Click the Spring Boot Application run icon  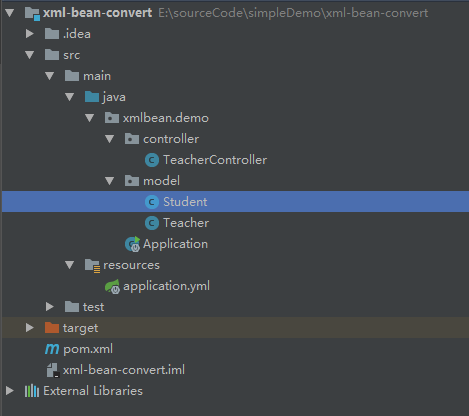point(132,244)
